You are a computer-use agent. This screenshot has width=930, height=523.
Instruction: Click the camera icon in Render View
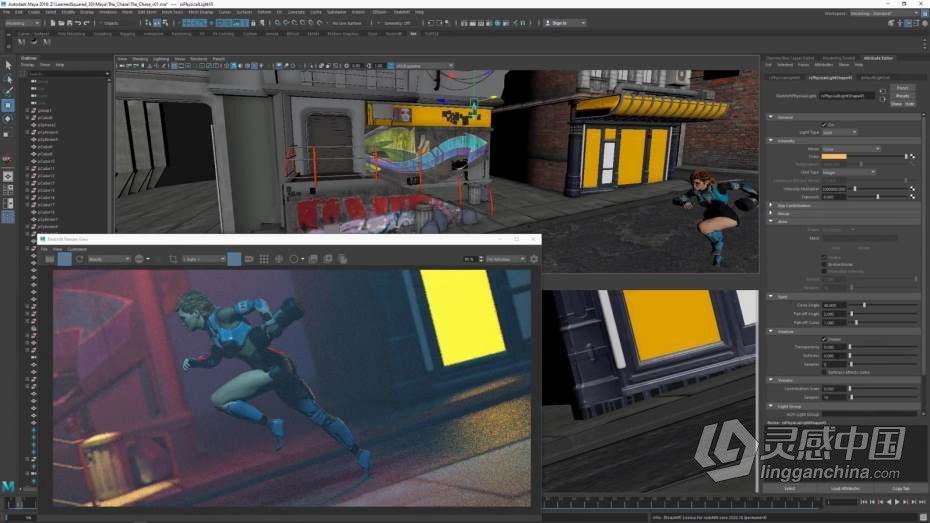(249, 259)
